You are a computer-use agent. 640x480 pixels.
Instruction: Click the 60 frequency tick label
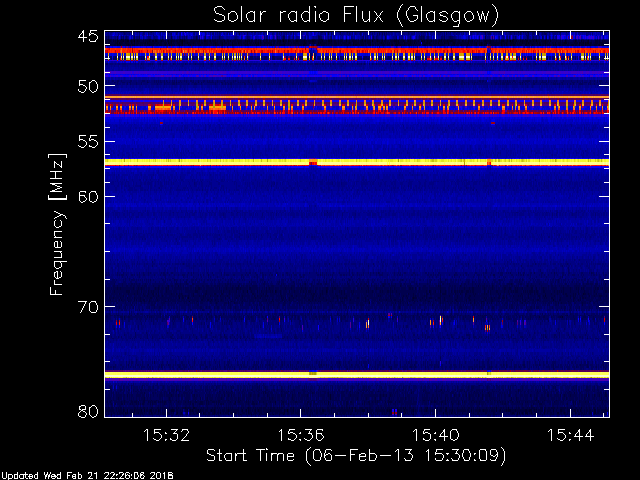pos(88,197)
